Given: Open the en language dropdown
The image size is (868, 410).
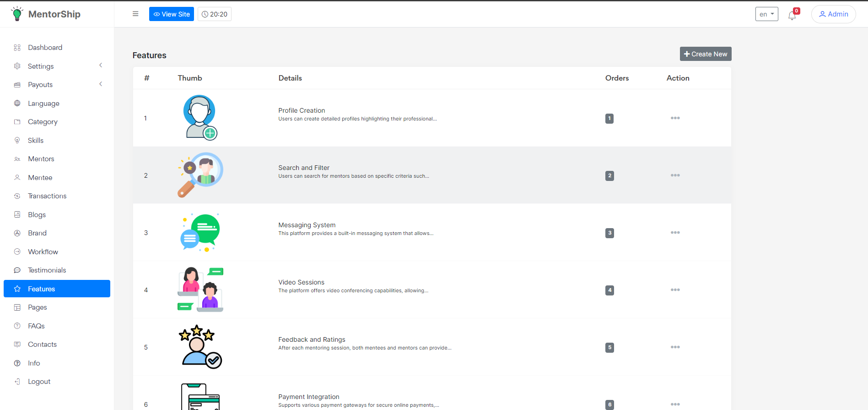Looking at the screenshot, I should coord(766,14).
